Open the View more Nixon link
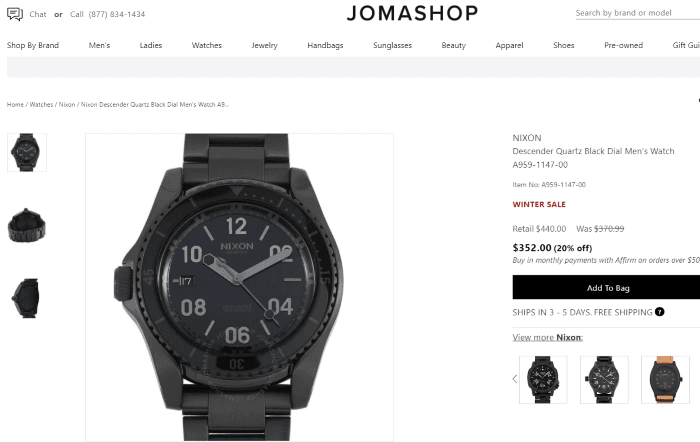700x442 pixels. [x=547, y=338]
